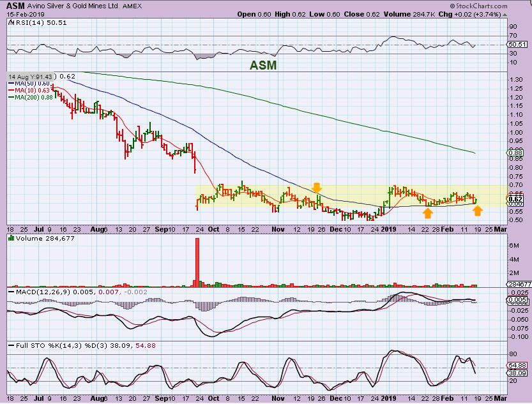
Task: Click Dec on the price panel date axis
Action: coord(336,230)
